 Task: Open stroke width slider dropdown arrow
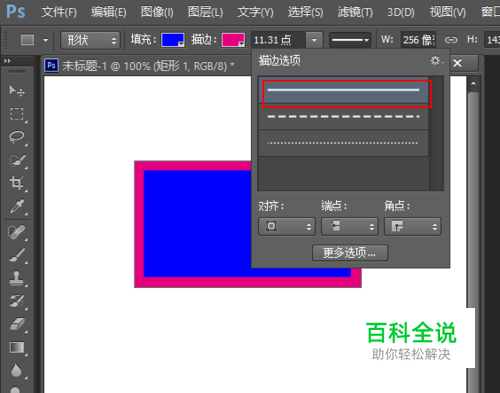(x=314, y=40)
